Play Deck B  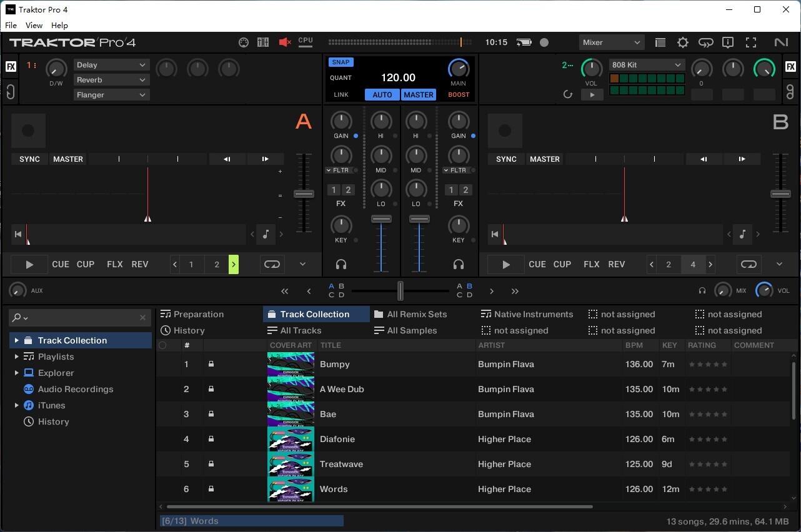point(506,265)
